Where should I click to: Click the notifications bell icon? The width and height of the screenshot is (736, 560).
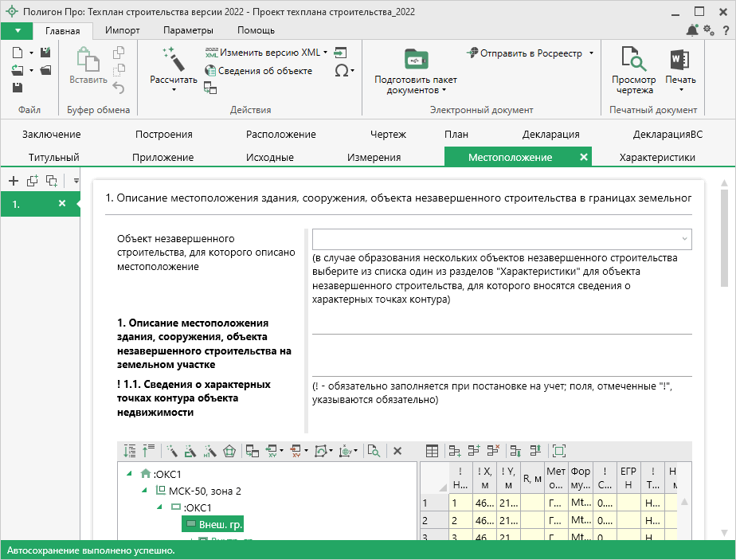click(691, 30)
